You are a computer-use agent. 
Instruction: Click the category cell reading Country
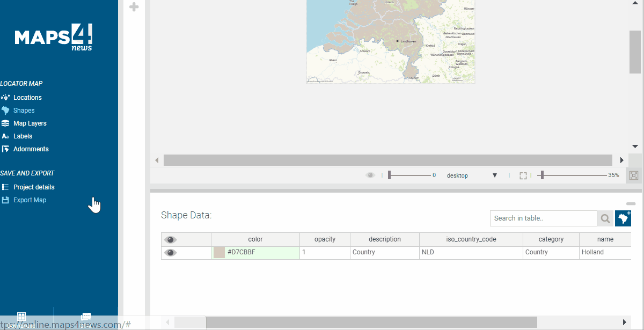(551, 253)
